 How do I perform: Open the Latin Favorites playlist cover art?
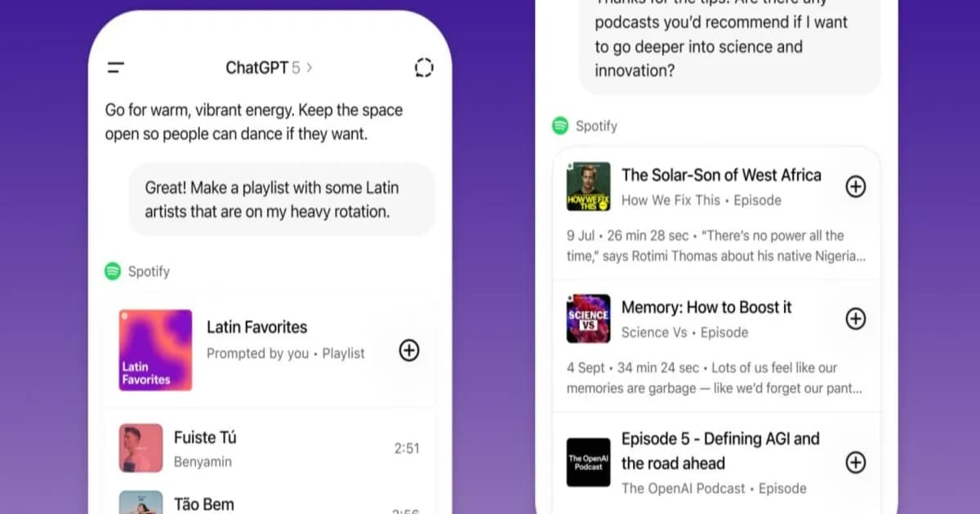(155, 350)
